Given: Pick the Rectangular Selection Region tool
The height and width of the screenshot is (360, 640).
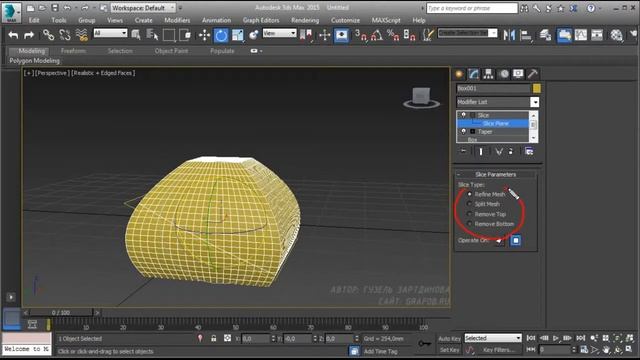Looking at the screenshot, I should point(169,35).
